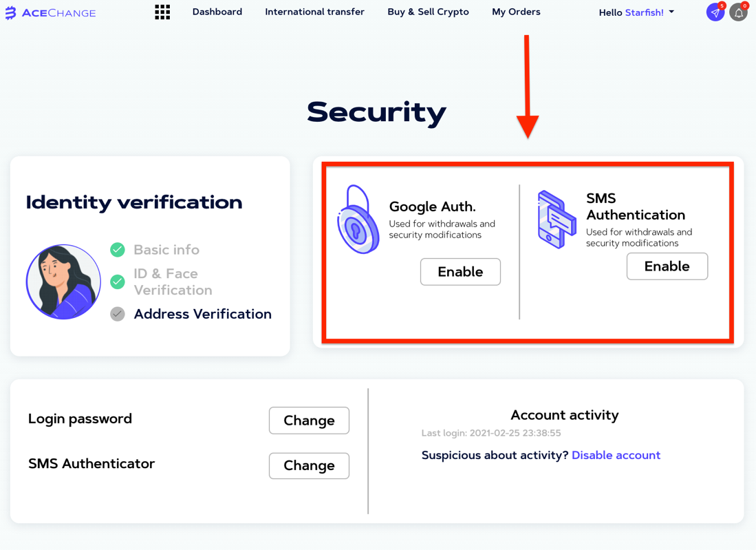Click the Google Auth padlock icon

coord(358,219)
